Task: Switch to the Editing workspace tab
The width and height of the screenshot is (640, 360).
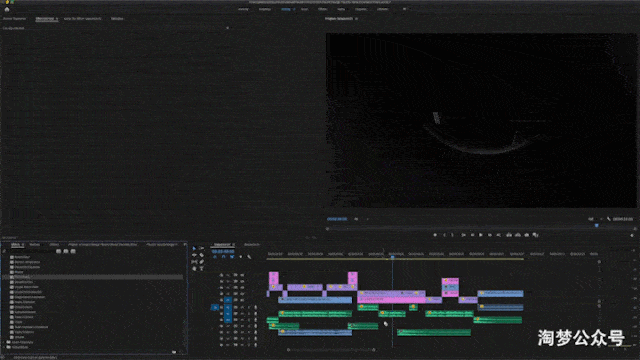Action: (x=286, y=9)
